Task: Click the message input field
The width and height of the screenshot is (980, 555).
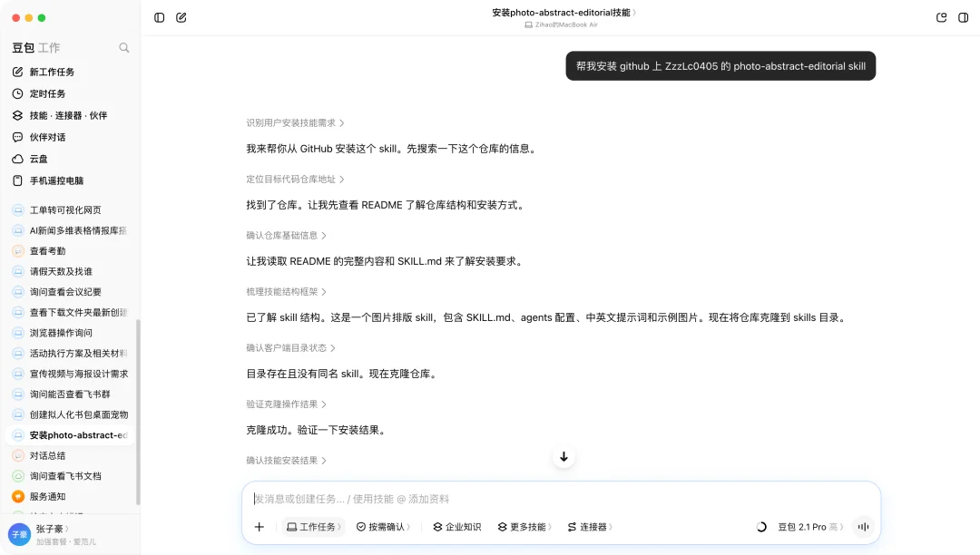Action: pyautogui.click(x=562, y=499)
